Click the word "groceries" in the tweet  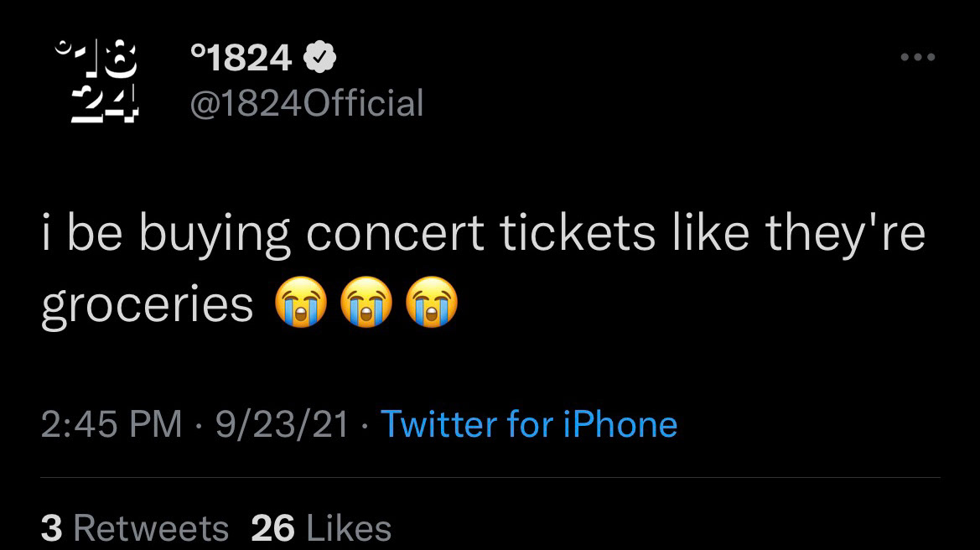pos(148,305)
